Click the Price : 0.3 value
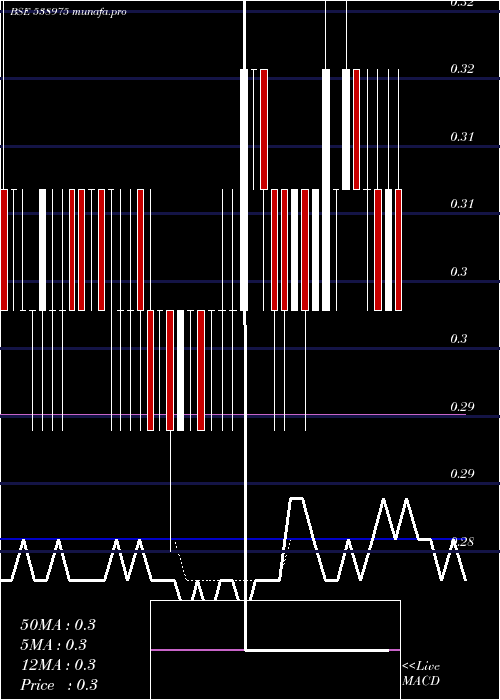The height and width of the screenshot is (700, 500). (59, 685)
